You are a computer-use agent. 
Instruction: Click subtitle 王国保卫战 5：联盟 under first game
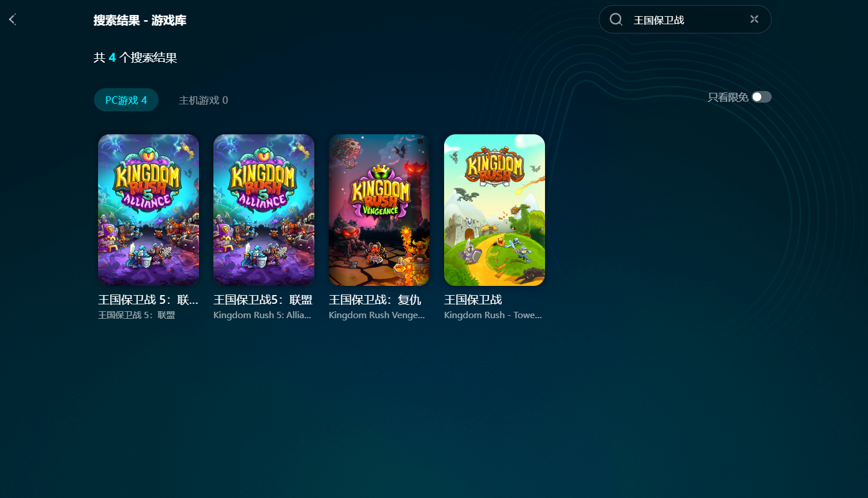[137, 315]
